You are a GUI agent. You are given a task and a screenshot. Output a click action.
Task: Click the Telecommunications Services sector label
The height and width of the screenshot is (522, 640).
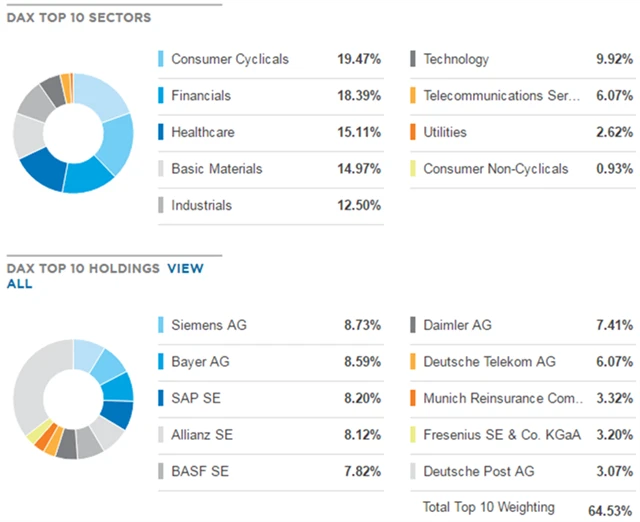pyautogui.click(x=501, y=96)
